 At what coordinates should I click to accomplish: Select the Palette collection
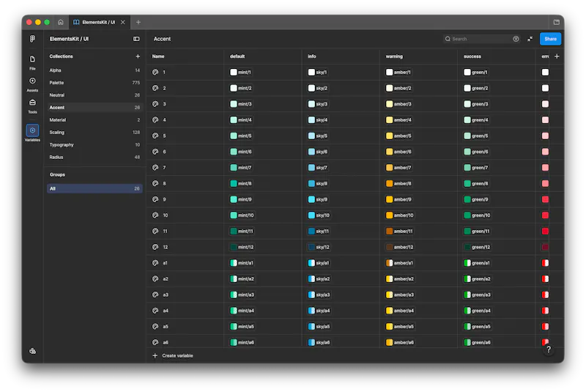[94, 83]
